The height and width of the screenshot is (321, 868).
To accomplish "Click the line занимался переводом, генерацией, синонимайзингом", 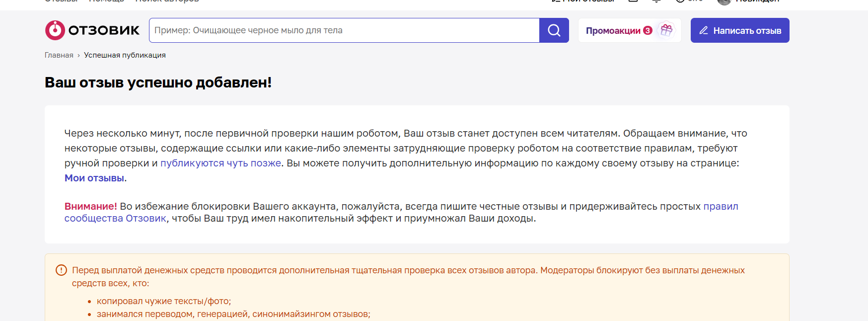I will (x=233, y=314).
